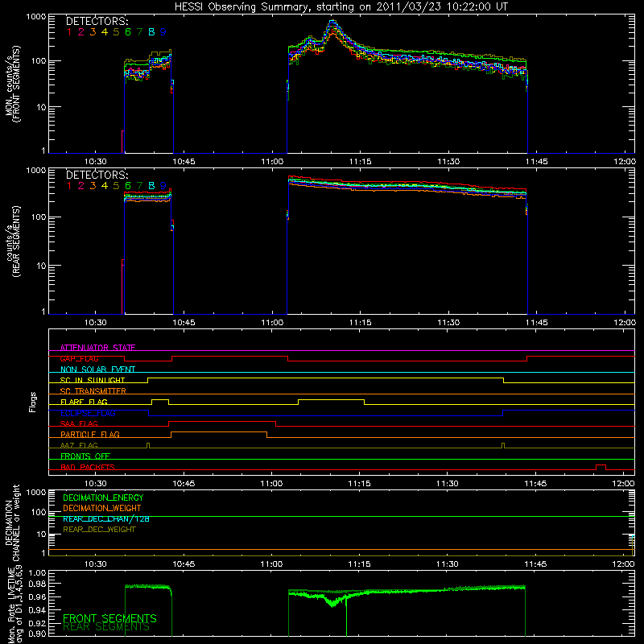Pick detector 7 in rear segments legend

[139, 186]
